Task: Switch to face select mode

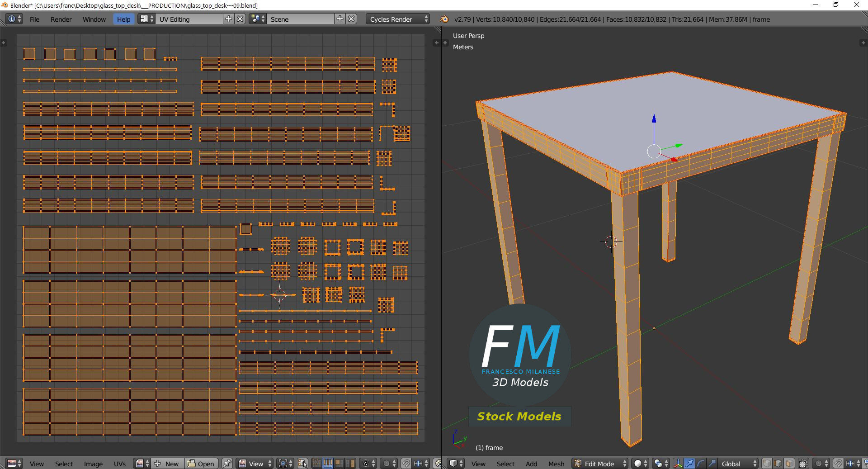Action: pyautogui.click(x=789, y=464)
